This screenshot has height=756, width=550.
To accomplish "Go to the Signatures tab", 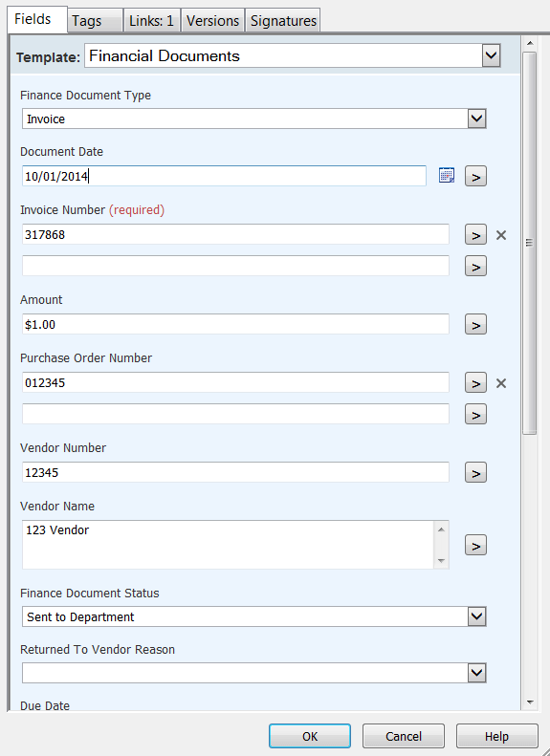I will tap(283, 21).
